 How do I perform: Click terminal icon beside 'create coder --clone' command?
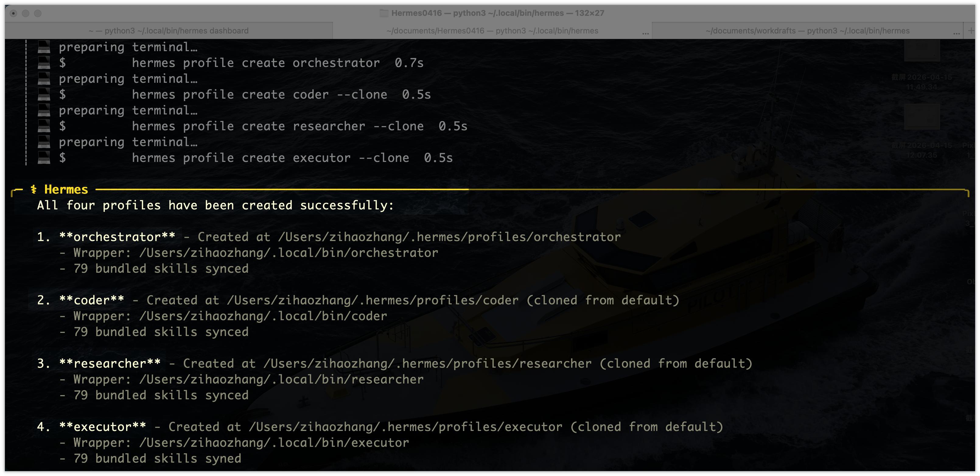click(x=44, y=94)
